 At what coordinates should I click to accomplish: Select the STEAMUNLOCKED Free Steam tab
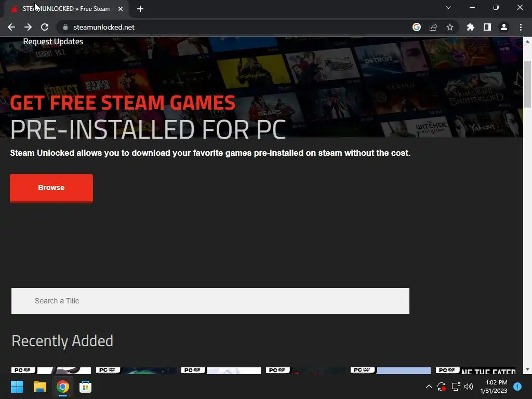(66, 9)
